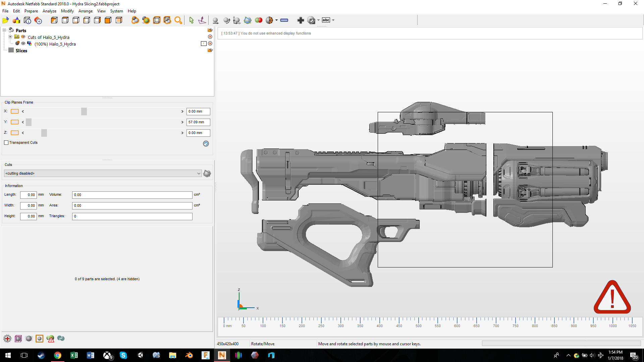Click the open file folder icon
This screenshot has height=362, width=644.
pyautogui.click(x=6, y=20)
